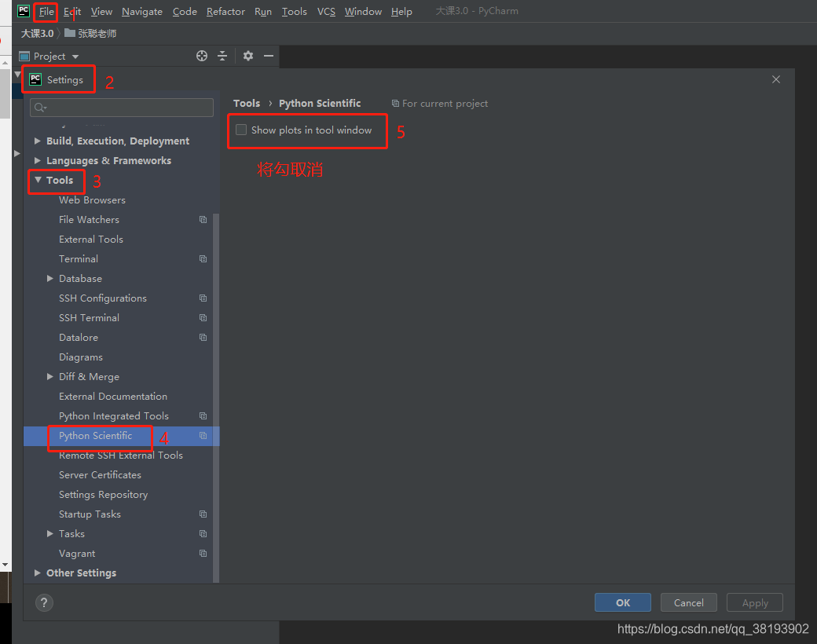The image size is (817, 644).
Task: Click inside the settings search field
Action: coord(122,108)
